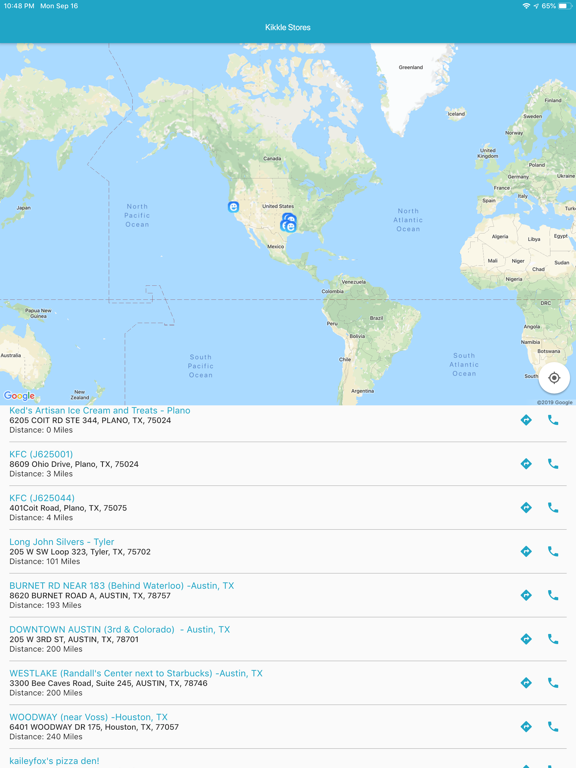Open the KFC (J625001) store entry
The image size is (576, 768).
point(41,454)
